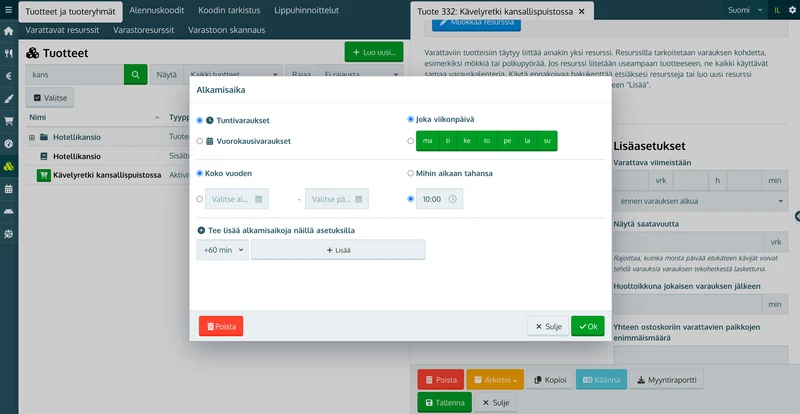Image resolution: width=800 pixels, height=414 pixels.
Task: Open the calendar sidebar section
Action: (x=8, y=188)
